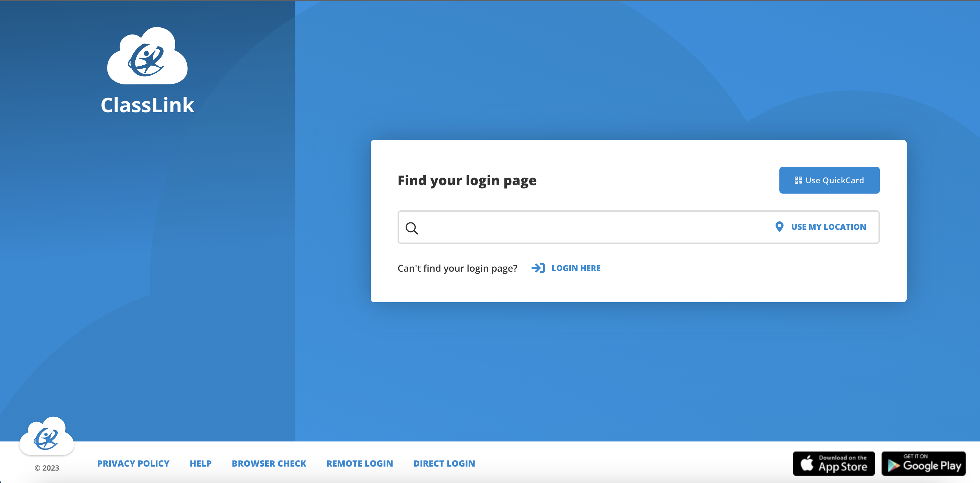Click USE MY LOCATION text
This screenshot has width=980, height=483.
[828, 227]
